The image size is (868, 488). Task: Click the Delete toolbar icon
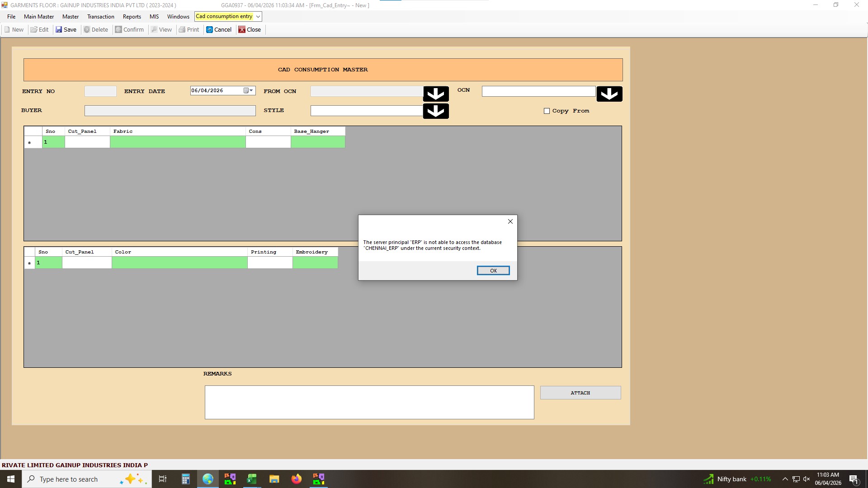coord(87,30)
